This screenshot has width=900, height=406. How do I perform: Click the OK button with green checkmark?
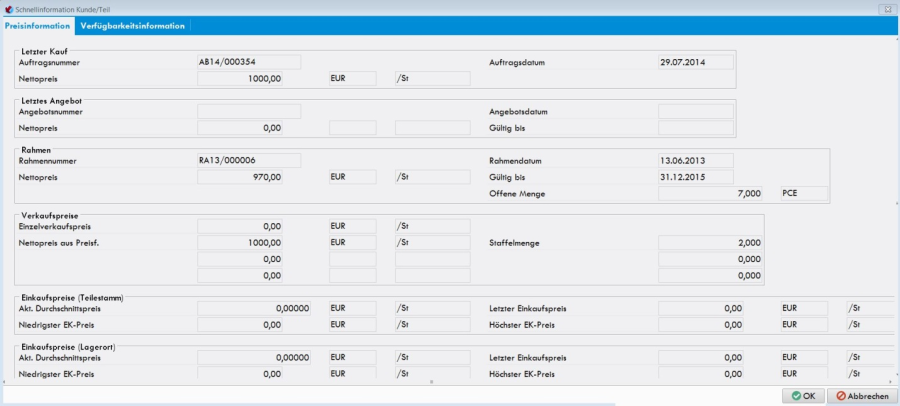803,396
